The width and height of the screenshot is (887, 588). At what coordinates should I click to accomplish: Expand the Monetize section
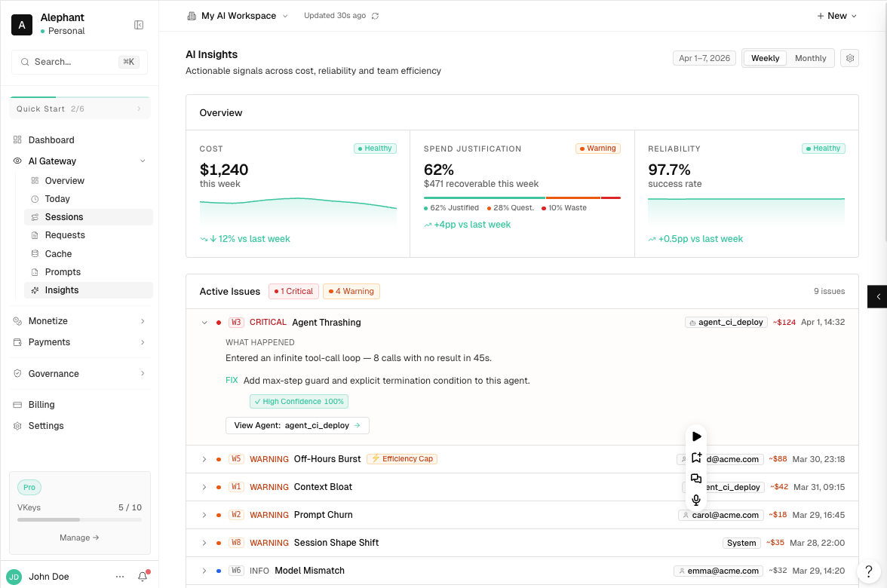79,321
